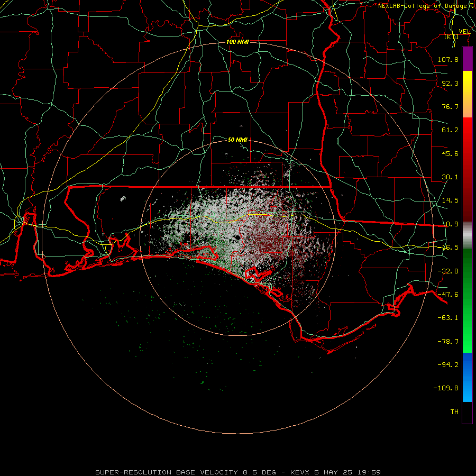Click the TH label on the legend

[x=454, y=412]
